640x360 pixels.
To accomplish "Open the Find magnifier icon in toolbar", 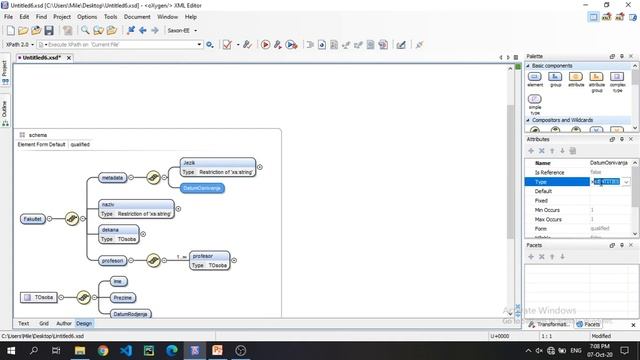I will tap(85, 30).
